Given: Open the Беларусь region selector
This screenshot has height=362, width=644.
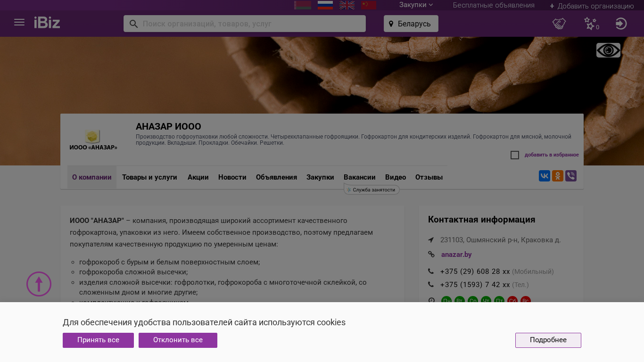Looking at the screenshot, I should tap(411, 24).
